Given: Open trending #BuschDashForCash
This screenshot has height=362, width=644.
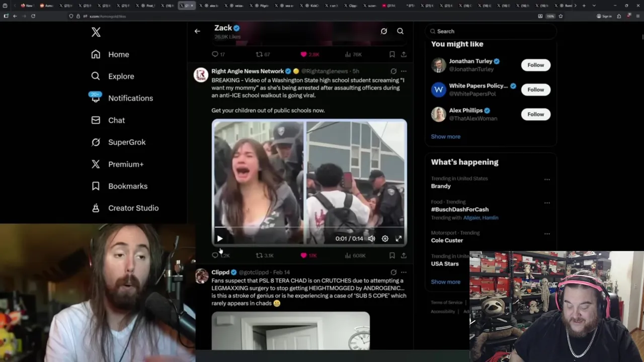Looking at the screenshot, I should tap(460, 209).
